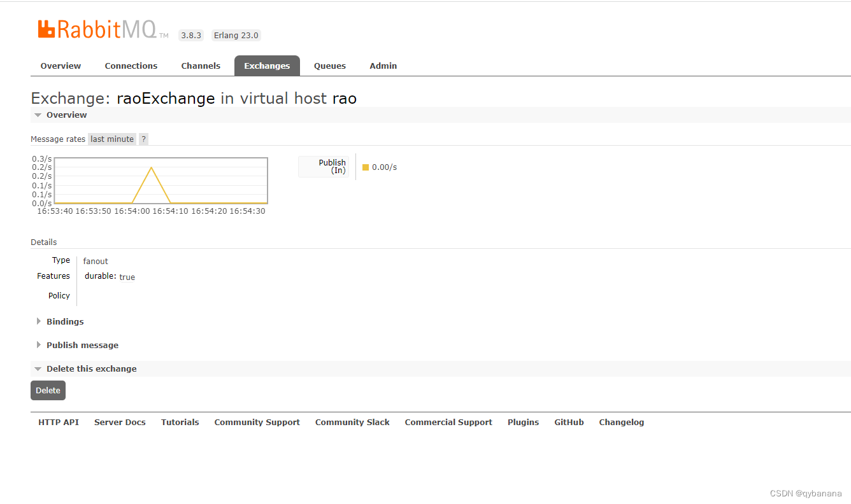Viewport: 851px width, 504px height.
Task: Click the yellow Publish rate legend swatch
Action: tap(366, 167)
